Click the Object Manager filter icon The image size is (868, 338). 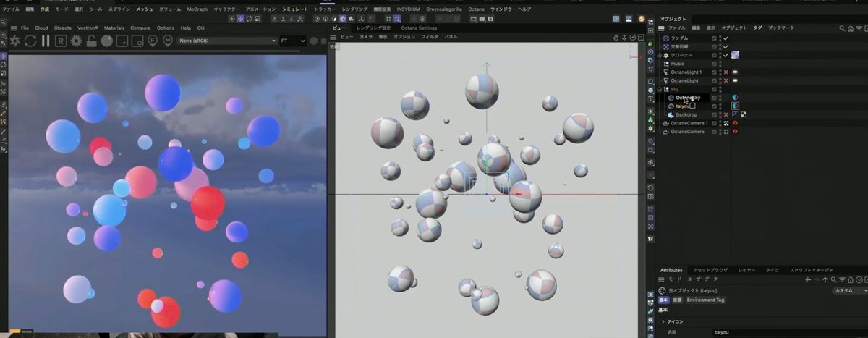tap(859, 28)
